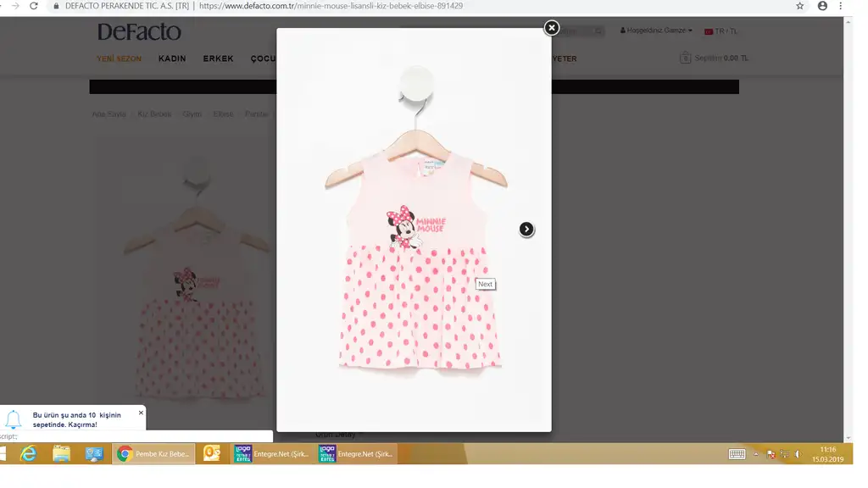Screen dimensions: 868x488
Task: Click the site search magnifier icon
Action: [x=598, y=31]
